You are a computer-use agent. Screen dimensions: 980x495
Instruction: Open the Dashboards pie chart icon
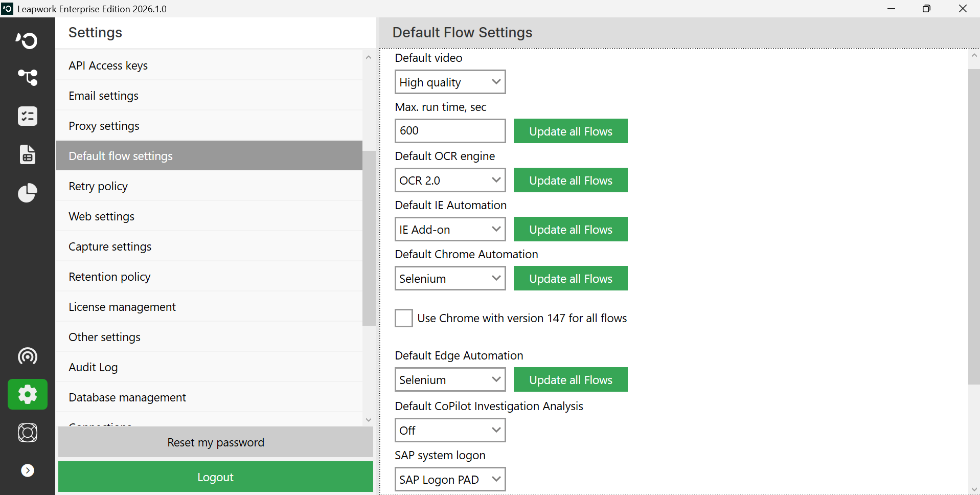[x=27, y=193]
